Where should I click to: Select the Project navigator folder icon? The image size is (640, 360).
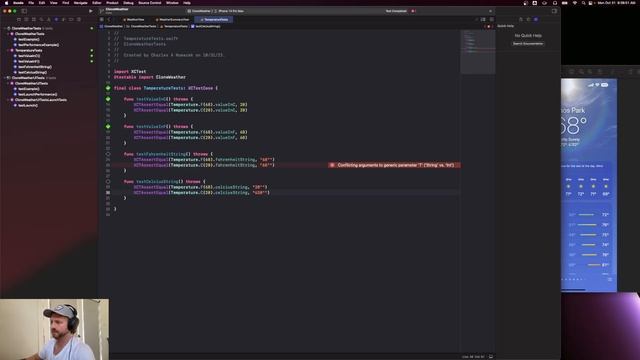[x=19, y=19]
